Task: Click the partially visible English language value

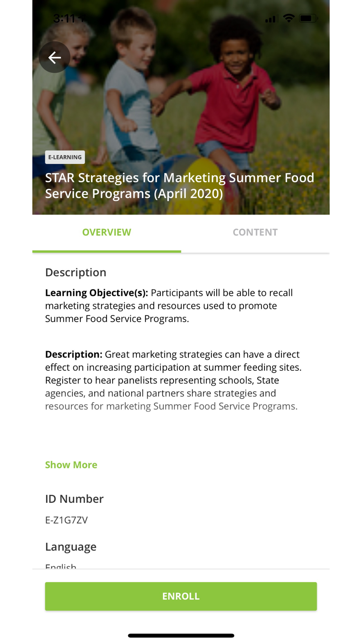Action: pos(60,566)
